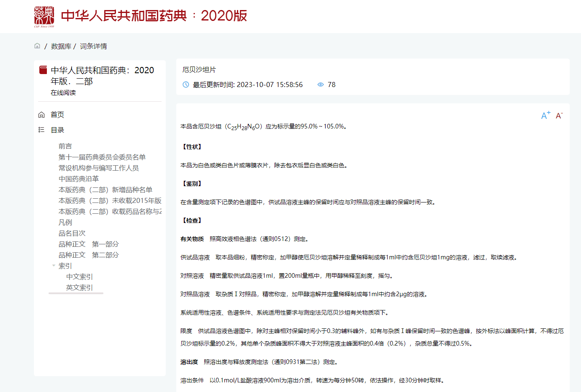Open 本版药典（二部）未收载2015年版 entry
This screenshot has width=581, height=392.
click(110, 200)
